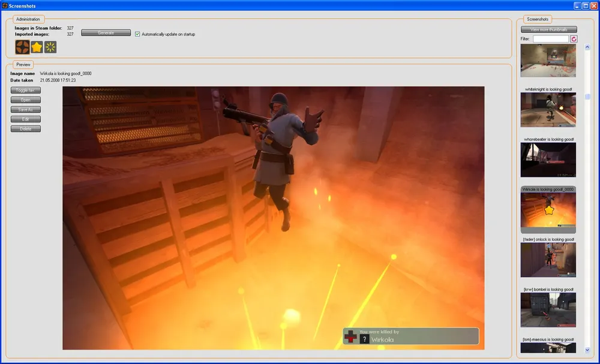Click the yellow star favorites icon
This screenshot has width=600, height=364.
pyautogui.click(x=37, y=47)
